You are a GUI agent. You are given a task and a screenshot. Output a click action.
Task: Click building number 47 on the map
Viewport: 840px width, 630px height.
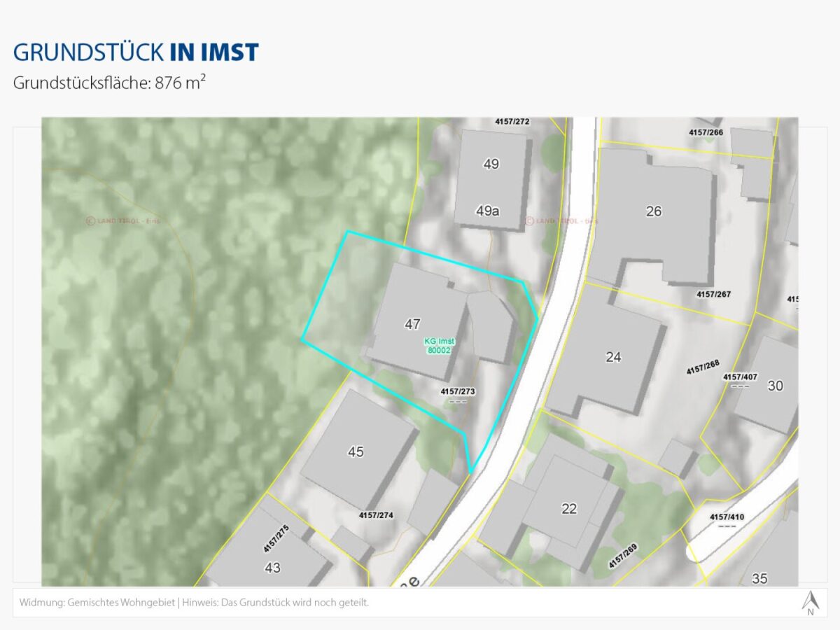(413, 324)
